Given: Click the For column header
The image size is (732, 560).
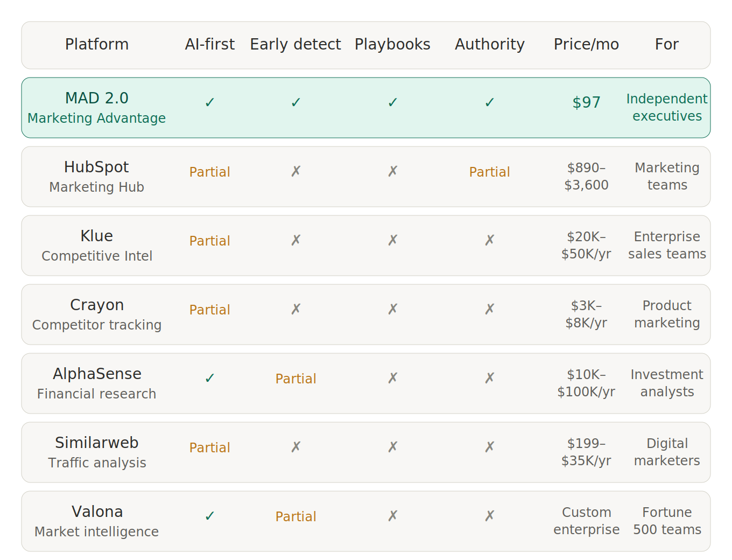Looking at the screenshot, I should click(667, 44).
